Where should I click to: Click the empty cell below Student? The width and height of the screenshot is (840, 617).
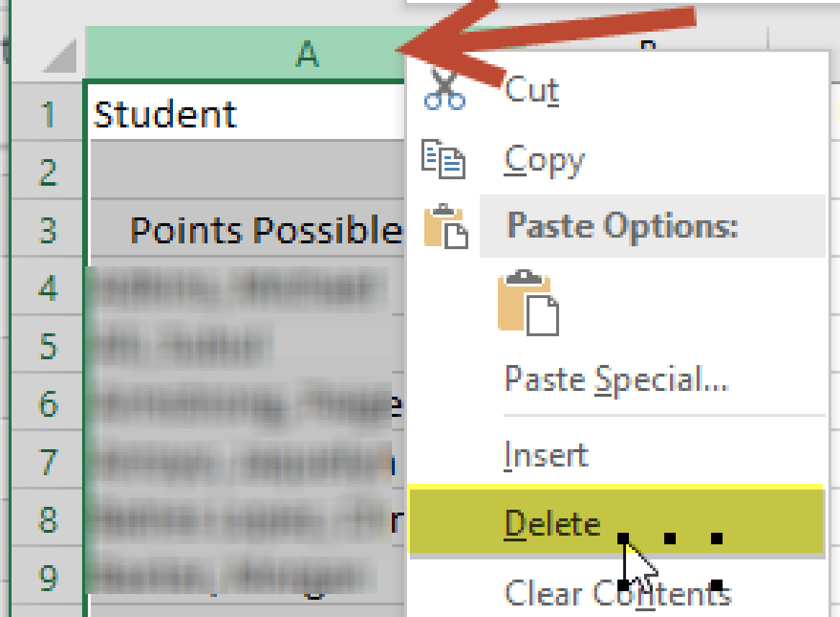tap(245, 173)
